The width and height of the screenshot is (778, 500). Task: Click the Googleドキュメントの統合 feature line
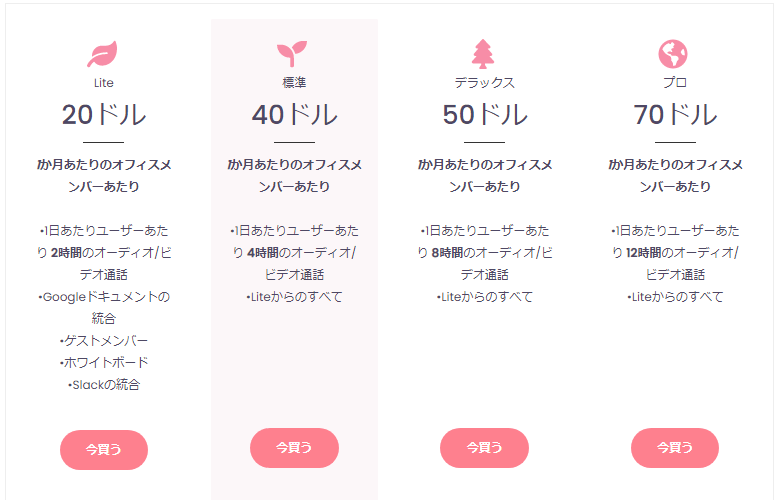click(x=104, y=308)
